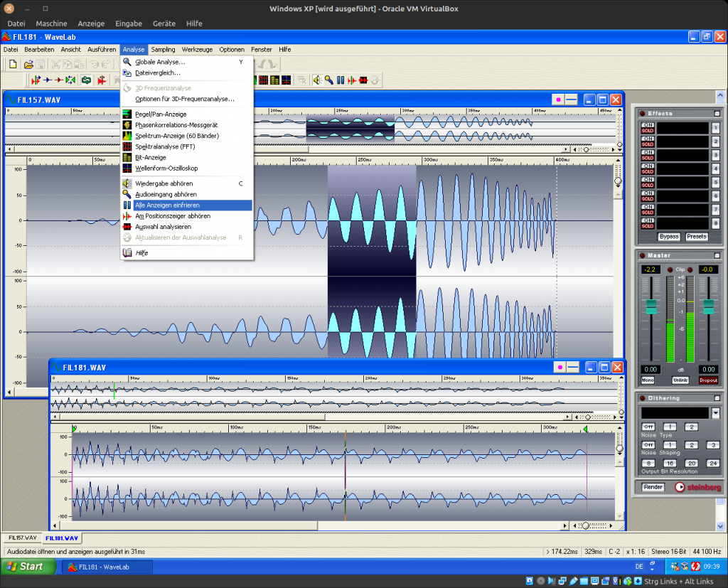Image resolution: width=728 pixels, height=588 pixels.
Task: Click the left Master volume fader
Action: 651,306
